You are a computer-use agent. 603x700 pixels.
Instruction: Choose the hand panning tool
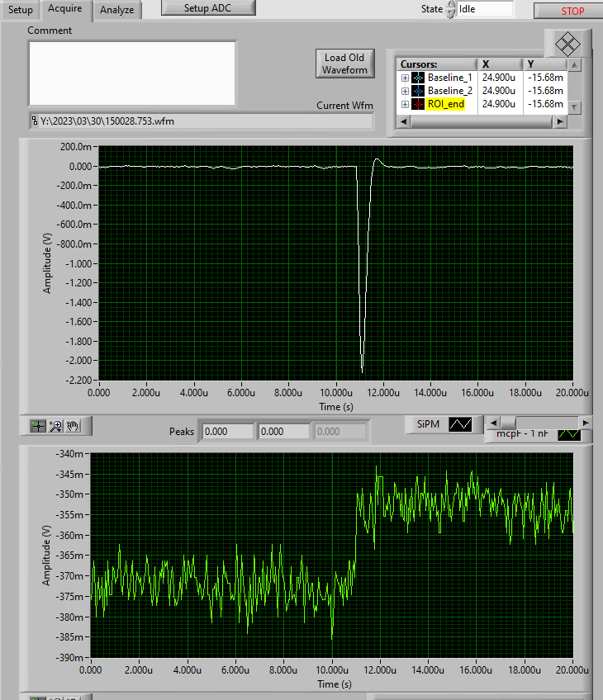pos(74,426)
